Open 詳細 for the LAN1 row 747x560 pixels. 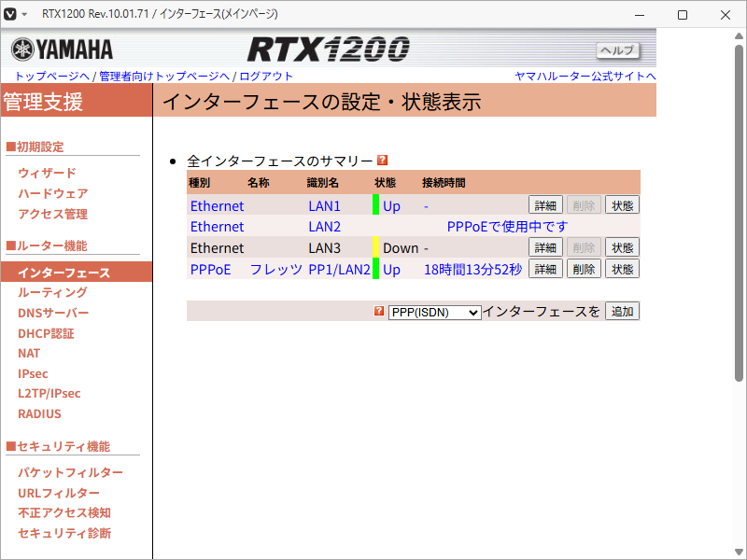click(545, 205)
